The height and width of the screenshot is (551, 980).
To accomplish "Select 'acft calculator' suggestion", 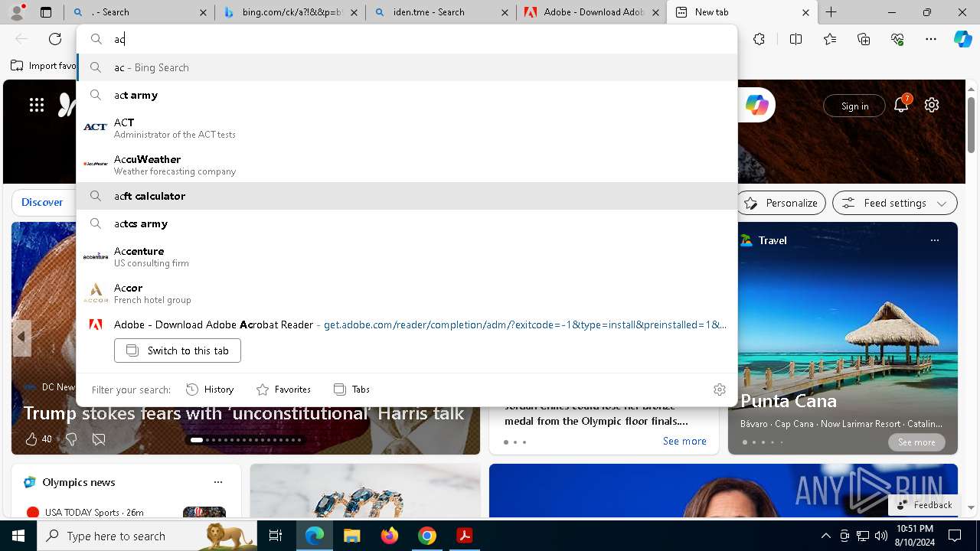I will point(407,196).
